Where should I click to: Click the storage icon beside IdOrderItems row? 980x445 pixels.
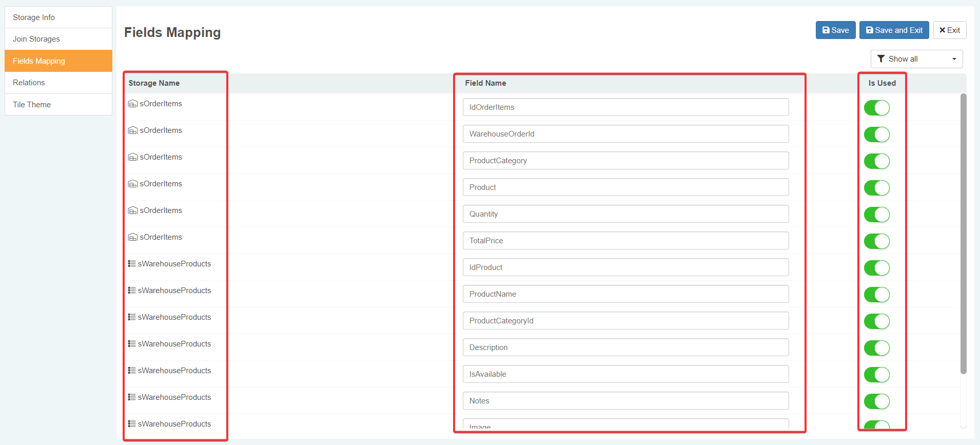click(132, 104)
